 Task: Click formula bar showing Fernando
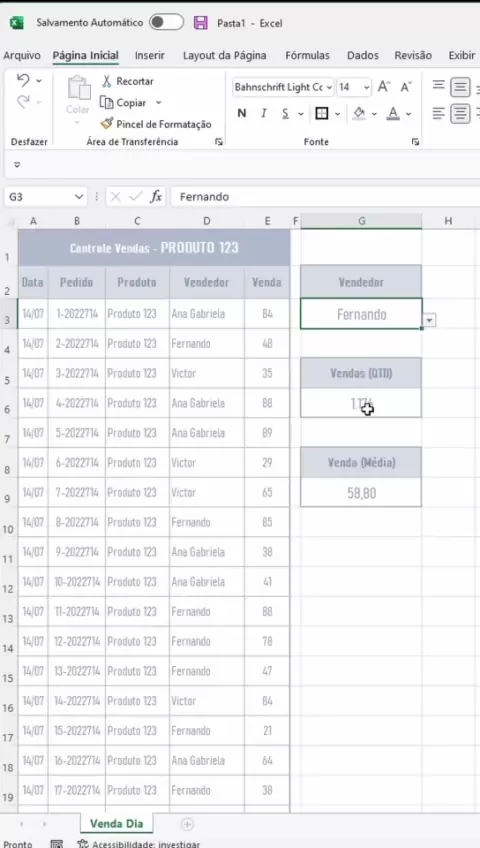coord(325,197)
